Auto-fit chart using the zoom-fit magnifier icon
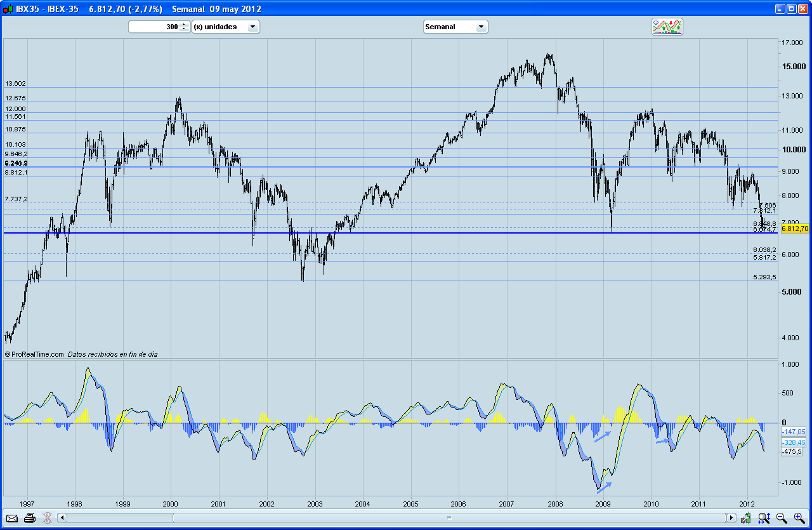Viewport: 812px width, 530px height. click(763, 518)
